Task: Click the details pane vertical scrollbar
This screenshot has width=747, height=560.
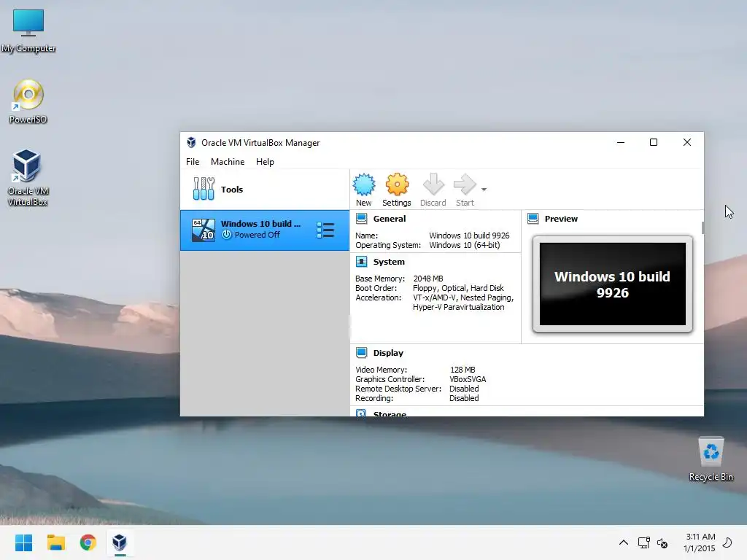Action: [x=703, y=227]
